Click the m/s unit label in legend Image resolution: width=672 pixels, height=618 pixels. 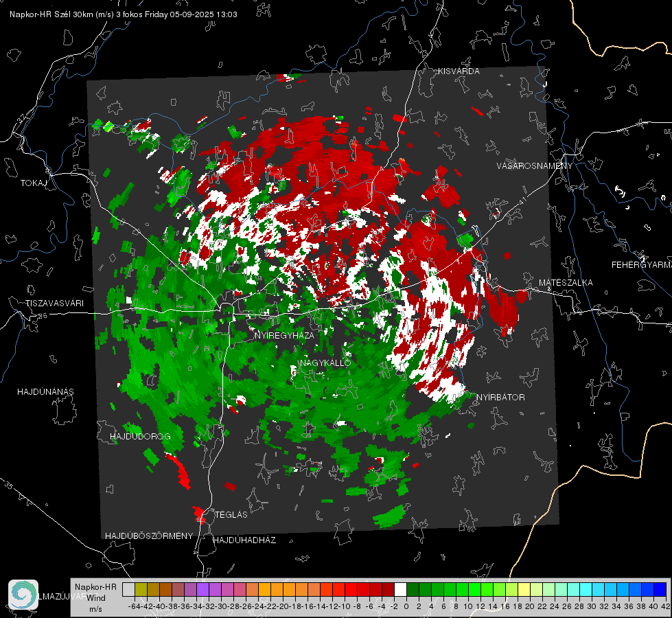95,609
